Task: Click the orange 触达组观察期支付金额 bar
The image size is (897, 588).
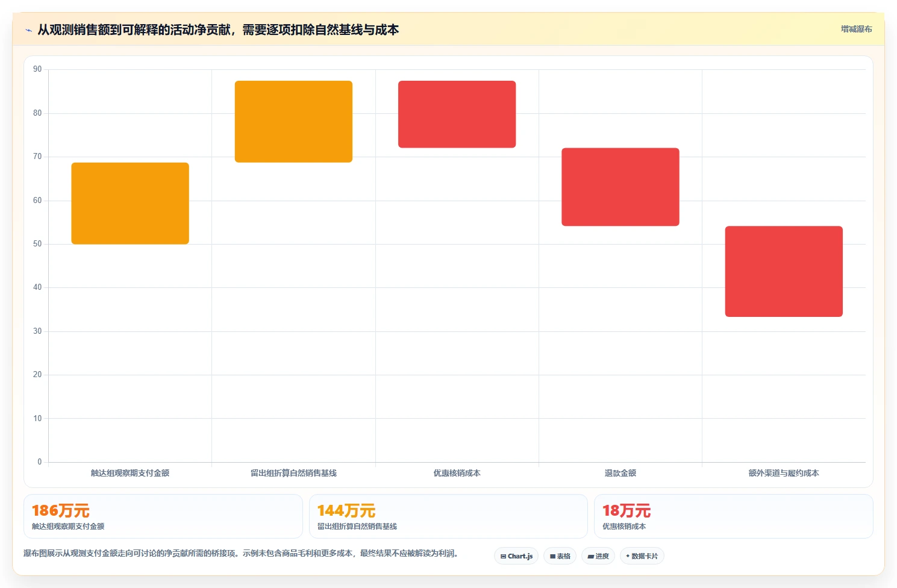Action: point(130,203)
